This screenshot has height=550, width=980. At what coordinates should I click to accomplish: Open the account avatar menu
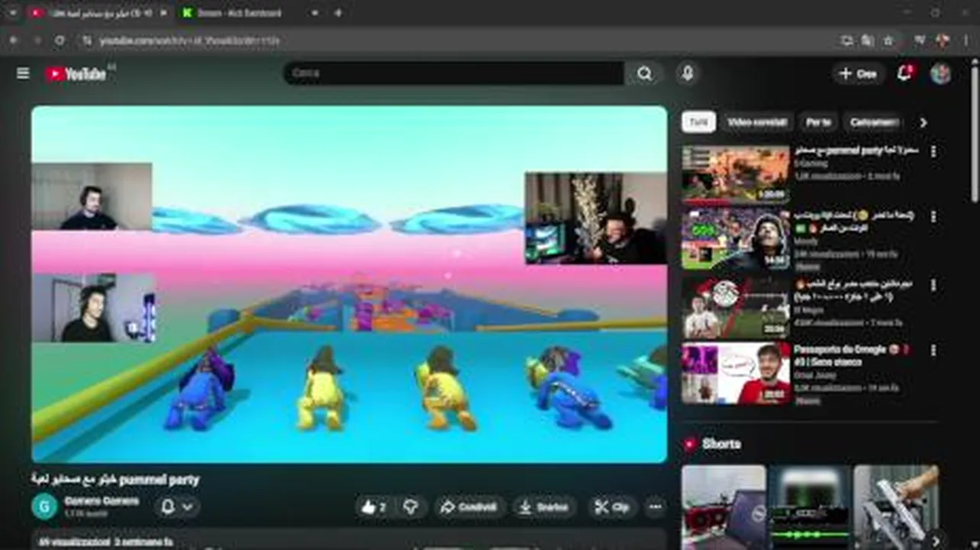940,73
